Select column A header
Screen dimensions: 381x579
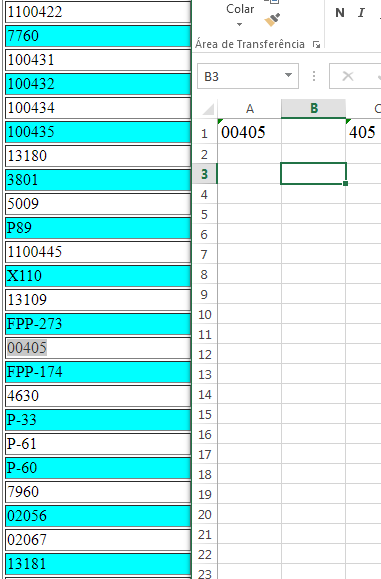click(250, 109)
